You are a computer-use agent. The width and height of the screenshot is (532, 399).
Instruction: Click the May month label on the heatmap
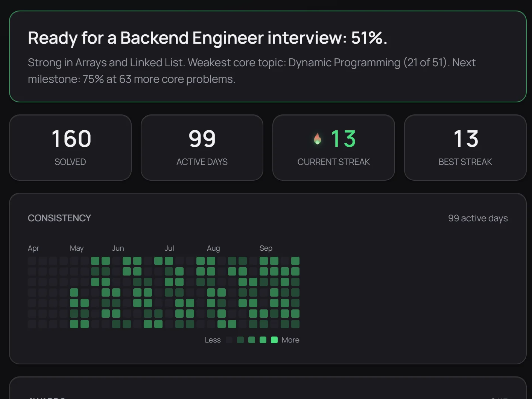pos(77,248)
